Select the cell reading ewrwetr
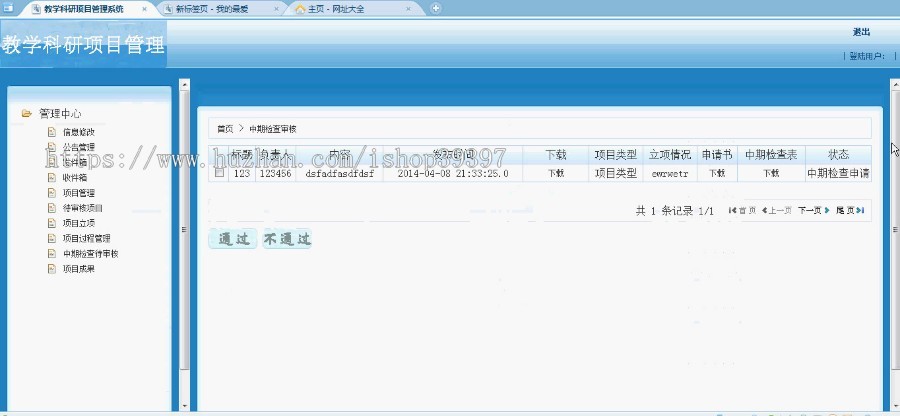Viewport: 900px width, 416px height. click(x=670, y=173)
